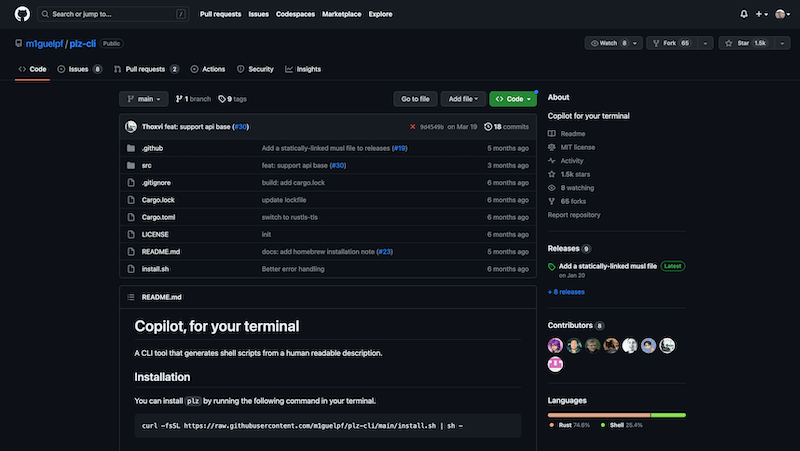Screen dimensions: 800x451
Task: Switch to the Issues tab
Action: click(x=79, y=69)
